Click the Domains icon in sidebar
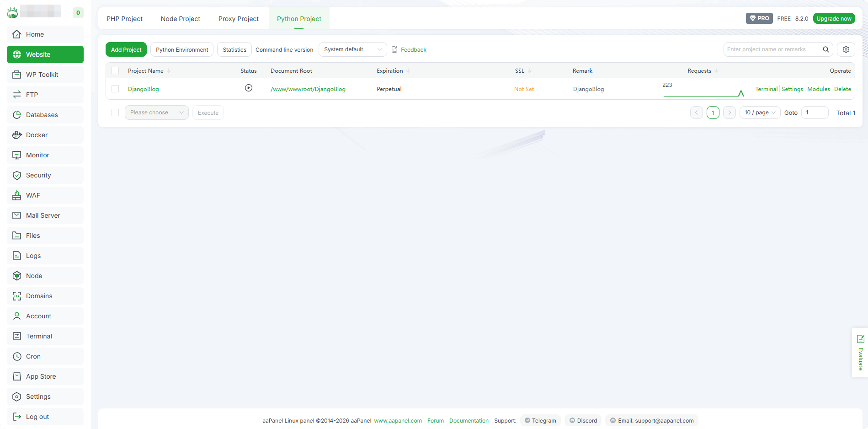The width and height of the screenshot is (868, 429). tap(17, 296)
